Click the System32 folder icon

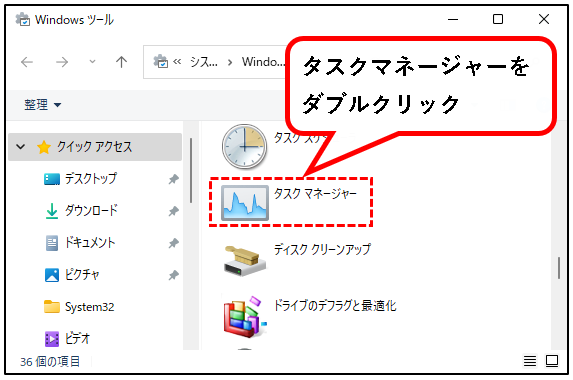click(x=52, y=307)
